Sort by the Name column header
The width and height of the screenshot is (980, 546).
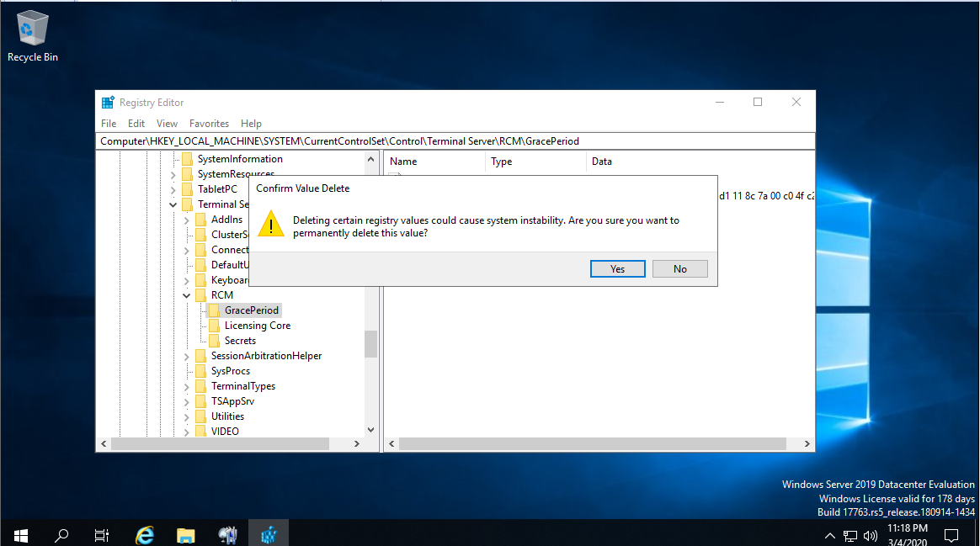point(435,162)
